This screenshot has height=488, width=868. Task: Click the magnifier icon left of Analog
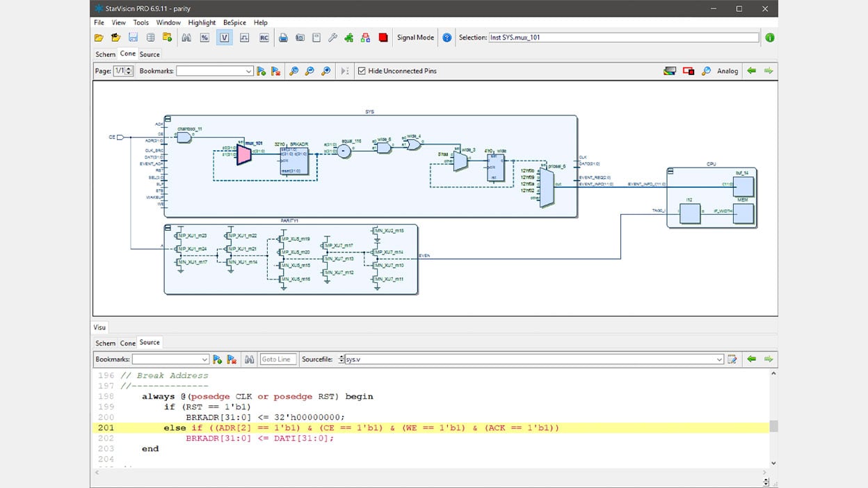click(x=706, y=71)
